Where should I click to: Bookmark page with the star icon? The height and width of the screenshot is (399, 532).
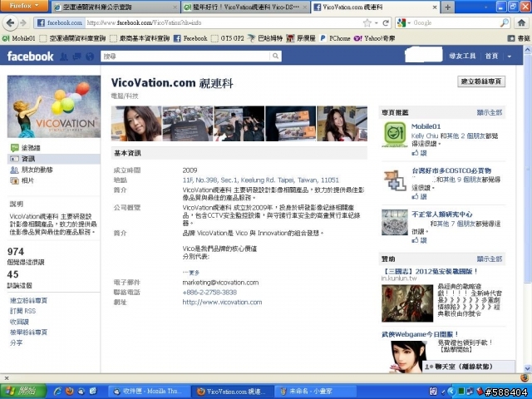(367, 23)
